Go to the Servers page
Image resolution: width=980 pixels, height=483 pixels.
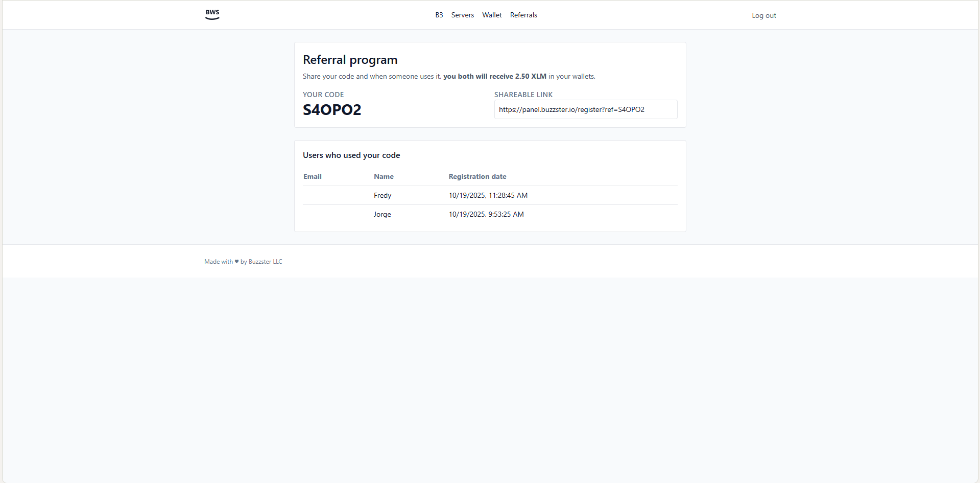pos(462,15)
